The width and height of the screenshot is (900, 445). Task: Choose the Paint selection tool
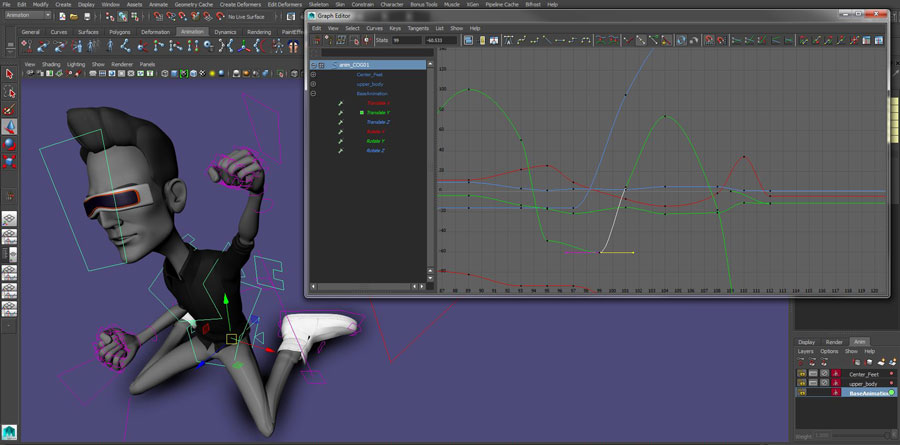tap(9, 109)
